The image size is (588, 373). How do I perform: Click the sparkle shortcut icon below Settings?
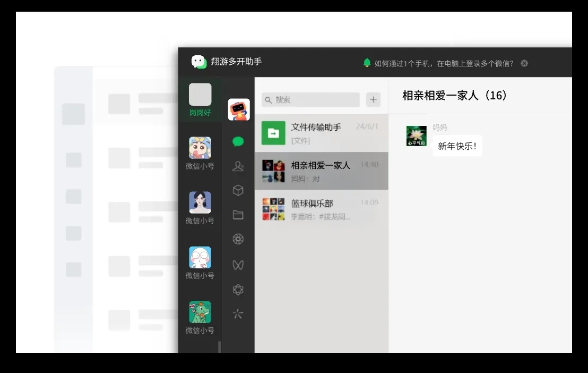tap(238, 314)
